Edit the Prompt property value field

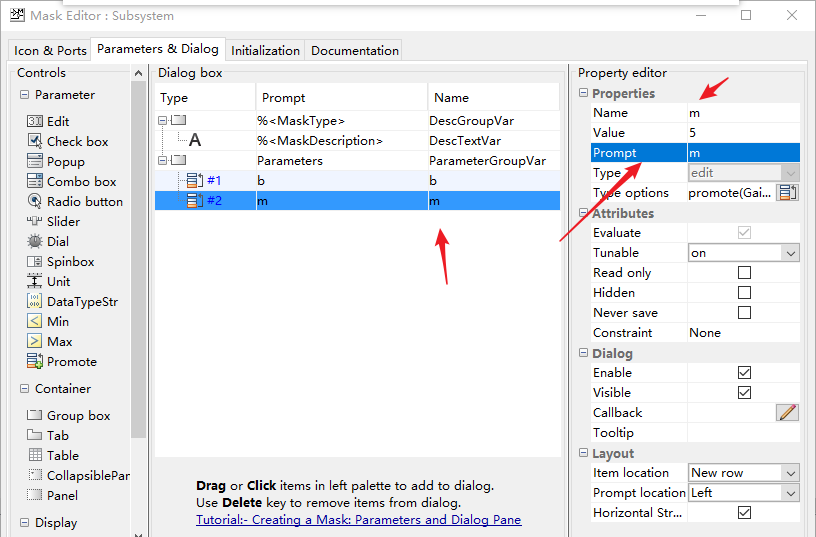[x=744, y=153]
